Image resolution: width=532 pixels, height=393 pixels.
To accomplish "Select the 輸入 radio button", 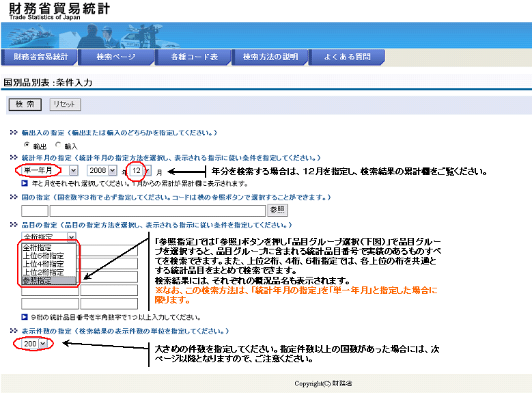I will tap(58, 145).
